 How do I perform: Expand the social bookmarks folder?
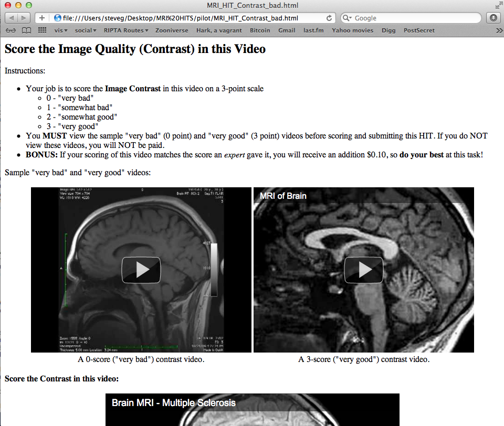tap(85, 30)
